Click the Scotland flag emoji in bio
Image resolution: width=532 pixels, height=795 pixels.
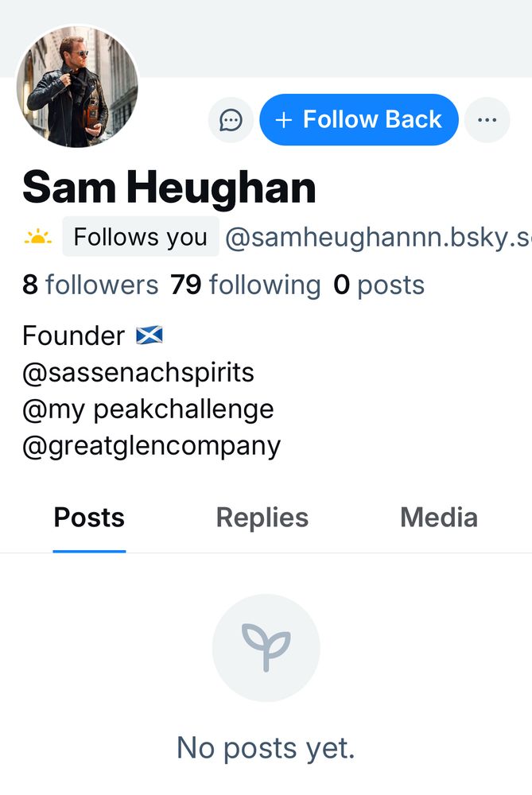[x=150, y=335]
